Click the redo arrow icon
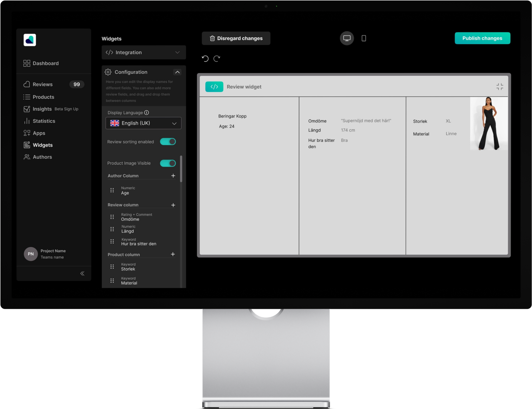Viewport: 532px width, 409px height. [217, 59]
